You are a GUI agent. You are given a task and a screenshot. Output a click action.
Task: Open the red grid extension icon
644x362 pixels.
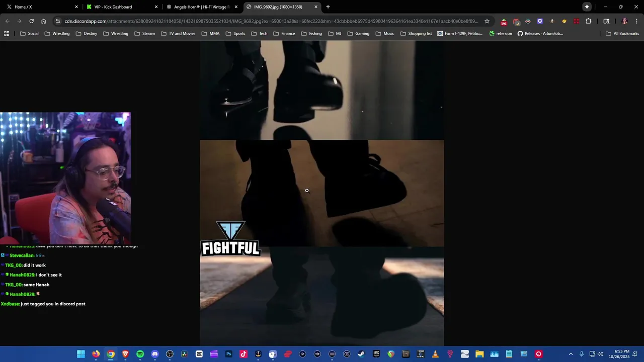click(576, 21)
